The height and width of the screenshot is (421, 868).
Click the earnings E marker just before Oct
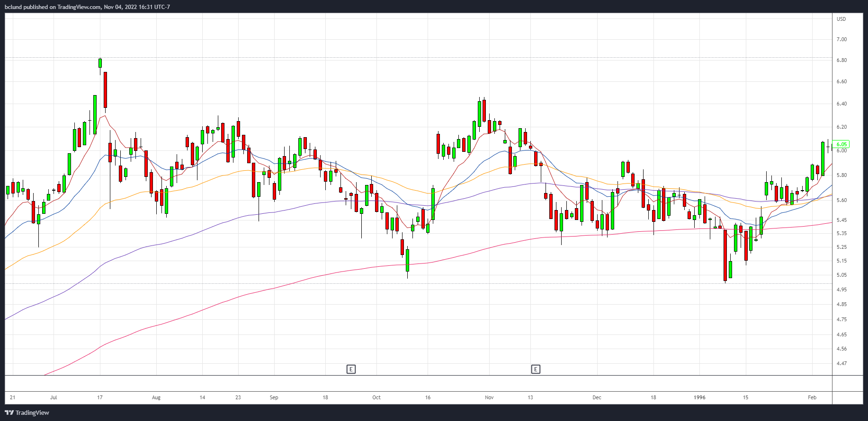[351, 369]
